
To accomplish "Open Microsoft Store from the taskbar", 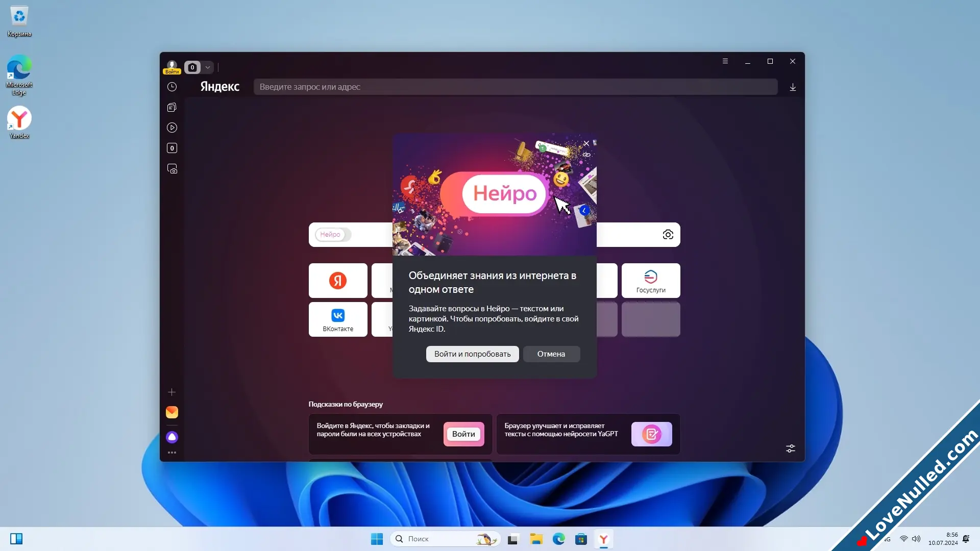I will coord(581,539).
